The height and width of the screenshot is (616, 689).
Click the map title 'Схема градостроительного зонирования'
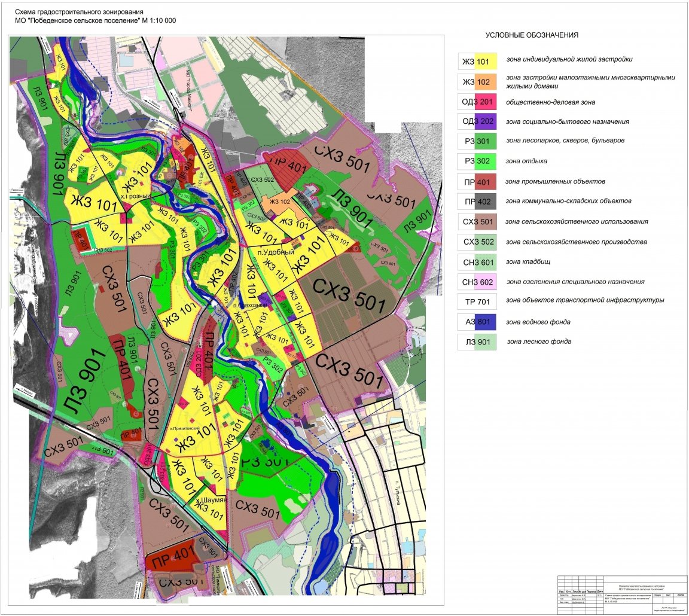[79, 13]
